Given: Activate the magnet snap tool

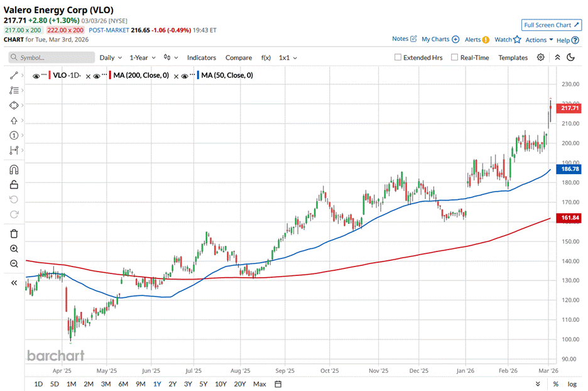Looking at the screenshot, I should pyautogui.click(x=14, y=170).
